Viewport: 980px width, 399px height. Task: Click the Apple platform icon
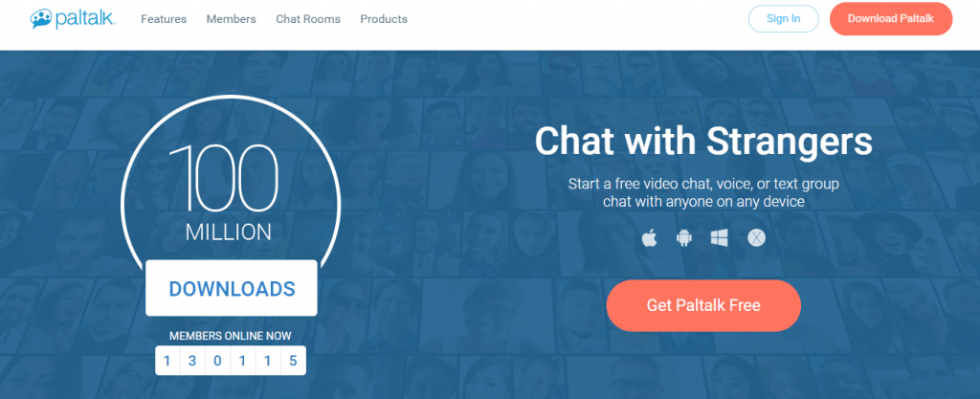pos(650,238)
